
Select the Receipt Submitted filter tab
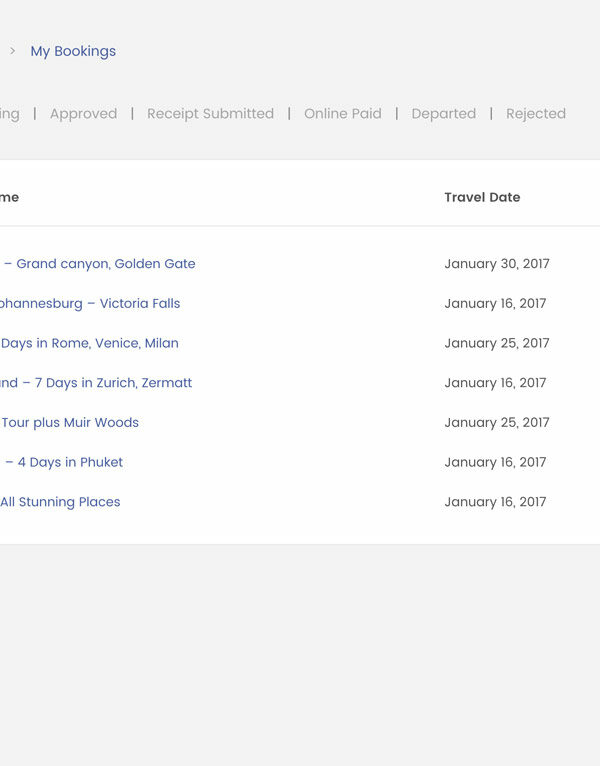coord(210,114)
